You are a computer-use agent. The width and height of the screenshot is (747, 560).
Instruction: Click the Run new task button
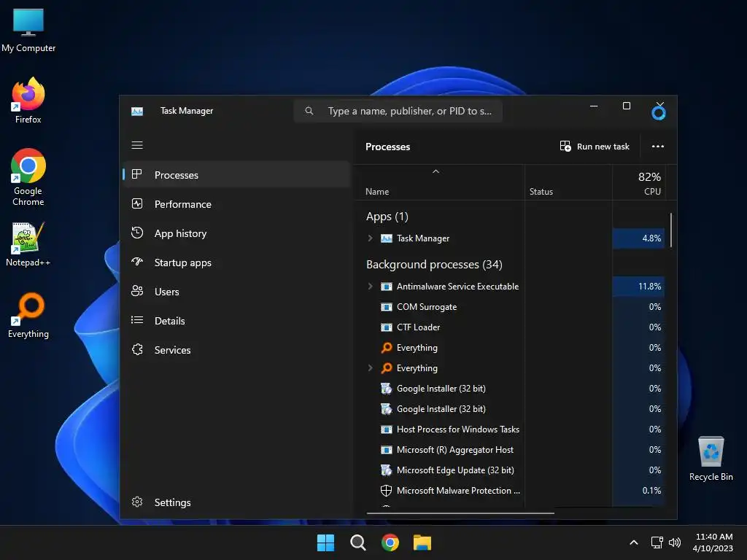click(595, 146)
